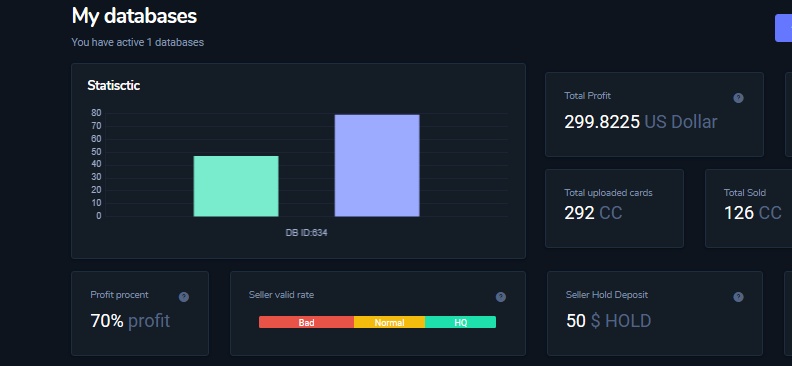Open the Profit procent help icon
The width and height of the screenshot is (792, 366).
click(x=184, y=297)
